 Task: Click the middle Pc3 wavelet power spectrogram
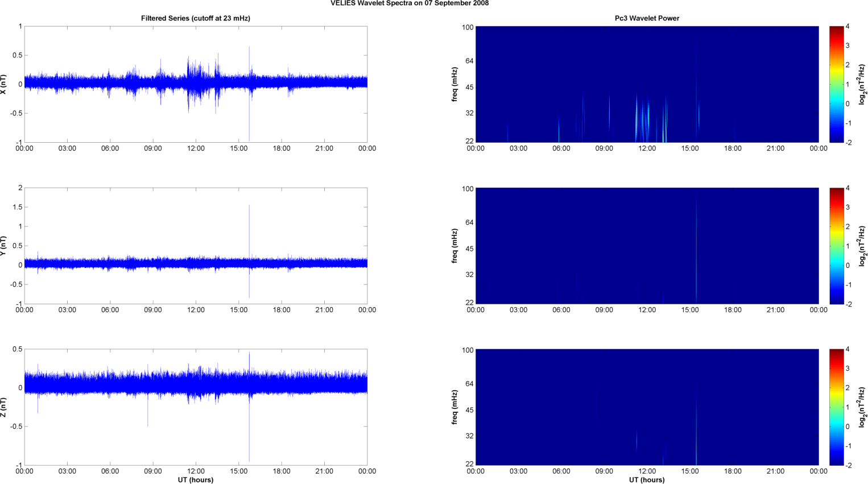pyautogui.click(x=647, y=246)
